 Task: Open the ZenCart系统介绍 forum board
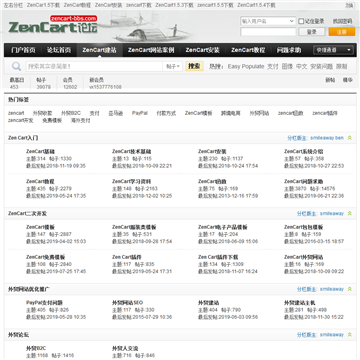pyautogui.click(x=304, y=151)
